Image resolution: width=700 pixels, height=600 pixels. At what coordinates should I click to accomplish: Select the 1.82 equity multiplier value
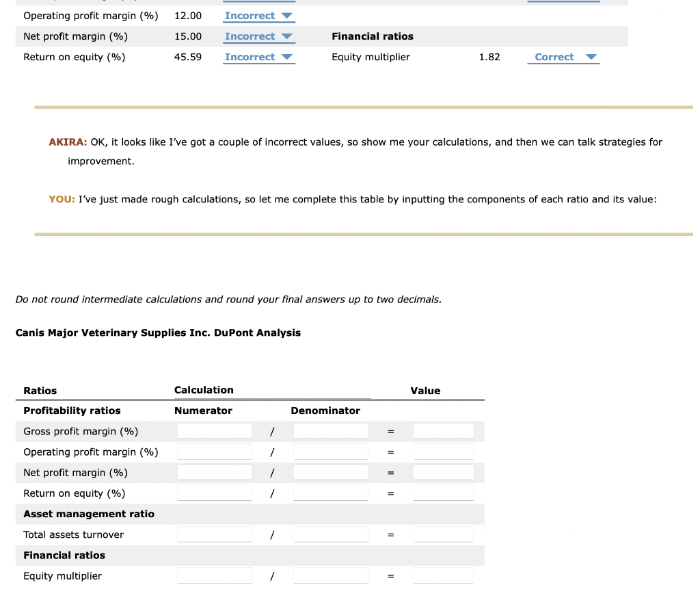pyautogui.click(x=489, y=57)
